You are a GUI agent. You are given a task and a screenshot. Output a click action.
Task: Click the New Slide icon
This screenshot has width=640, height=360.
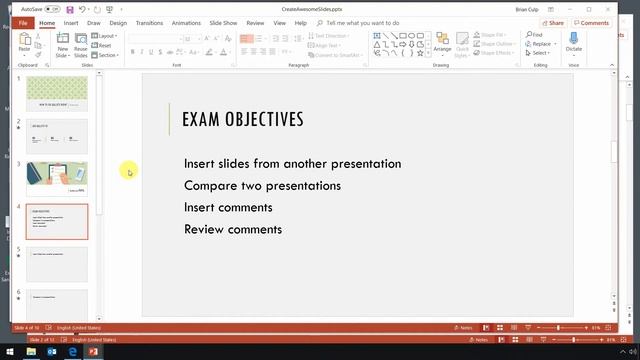coord(62,39)
